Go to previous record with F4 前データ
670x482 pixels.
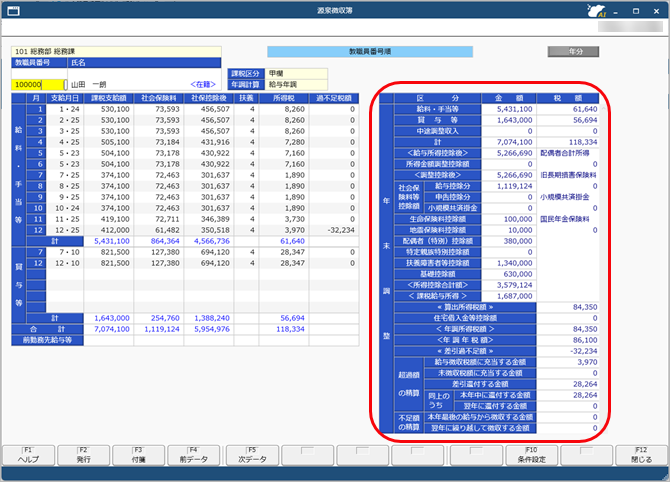click(194, 455)
